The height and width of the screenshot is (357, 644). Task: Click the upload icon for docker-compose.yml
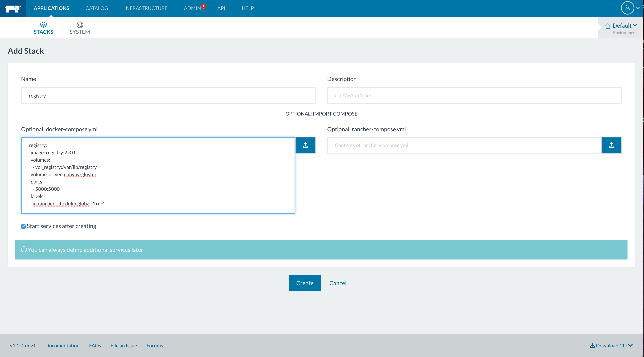click(306, 145)
